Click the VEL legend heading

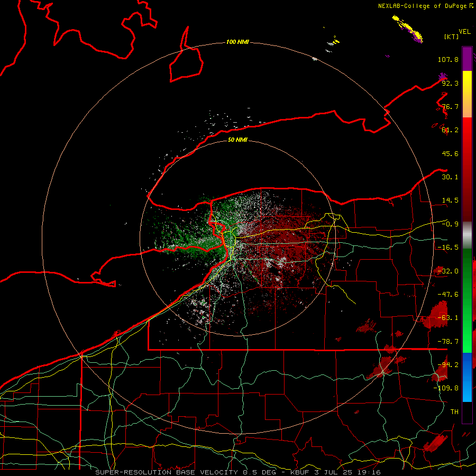[x=464, y=32]
